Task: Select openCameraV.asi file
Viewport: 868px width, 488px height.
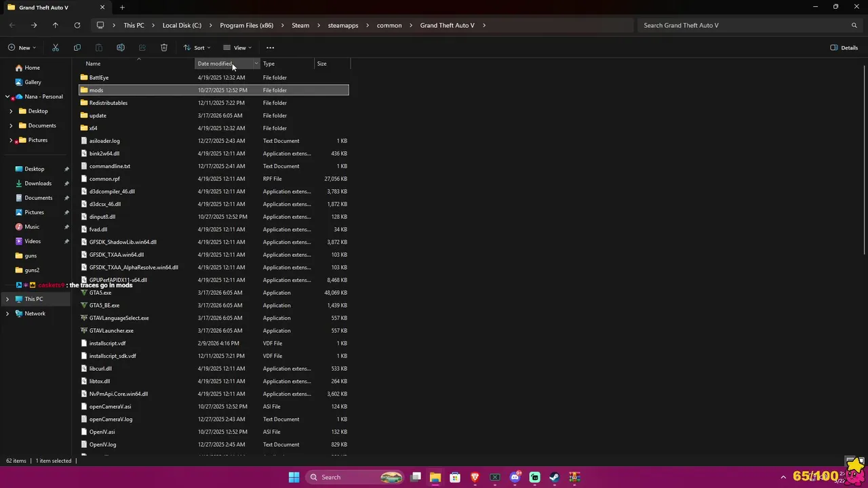Action: pos(214,407)
